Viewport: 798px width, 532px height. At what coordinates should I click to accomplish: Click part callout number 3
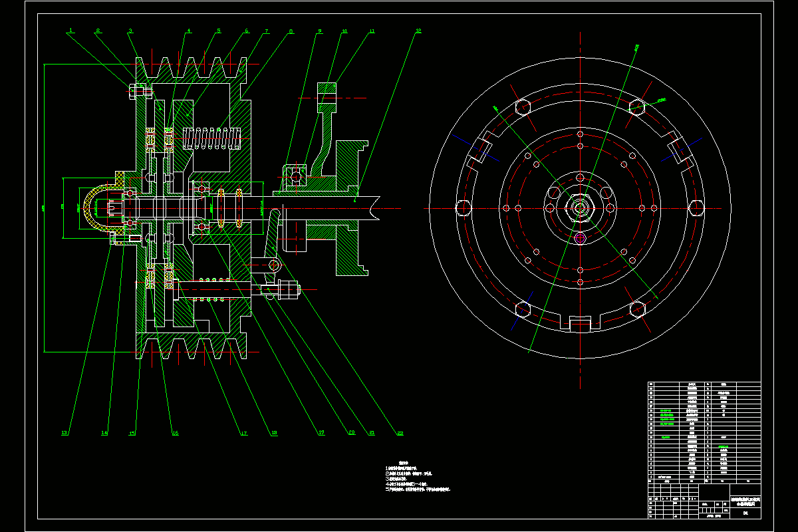130,30
